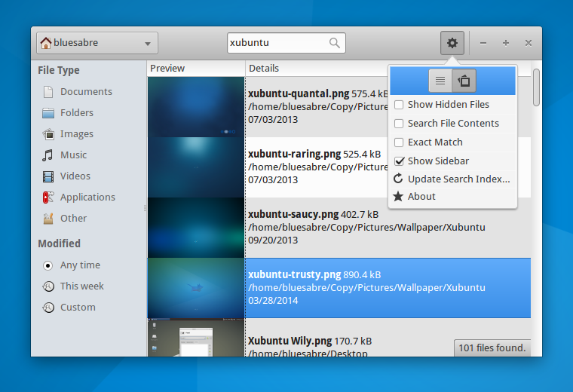The height and width of the screenshot is (392, 573).
Task: Switch to compact list view icon
Action: 440,81
